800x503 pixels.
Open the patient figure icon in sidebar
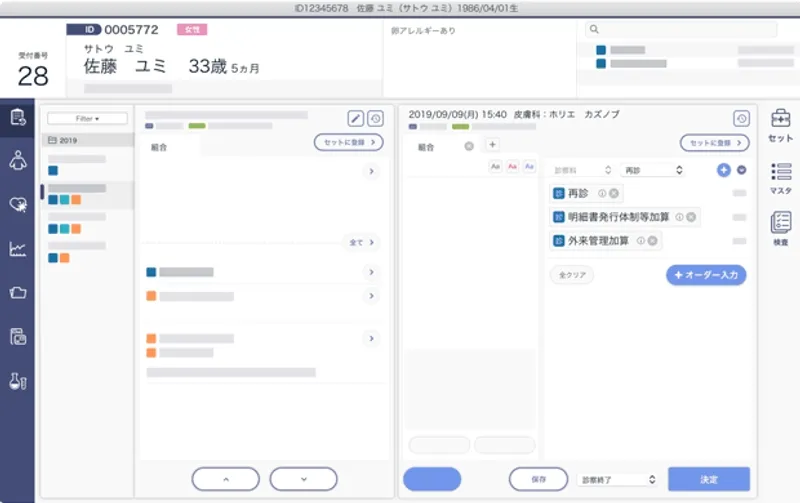point(17,160)
